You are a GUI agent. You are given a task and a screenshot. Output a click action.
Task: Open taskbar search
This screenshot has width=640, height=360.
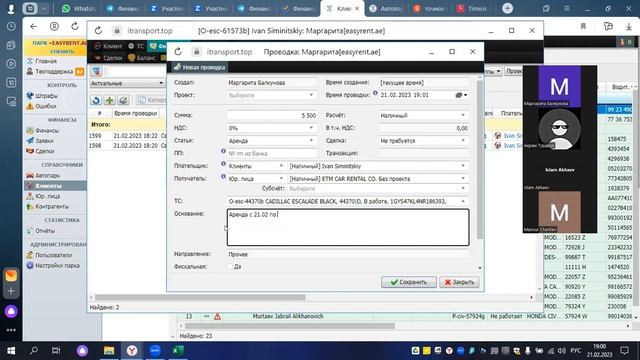click(34, 351)
